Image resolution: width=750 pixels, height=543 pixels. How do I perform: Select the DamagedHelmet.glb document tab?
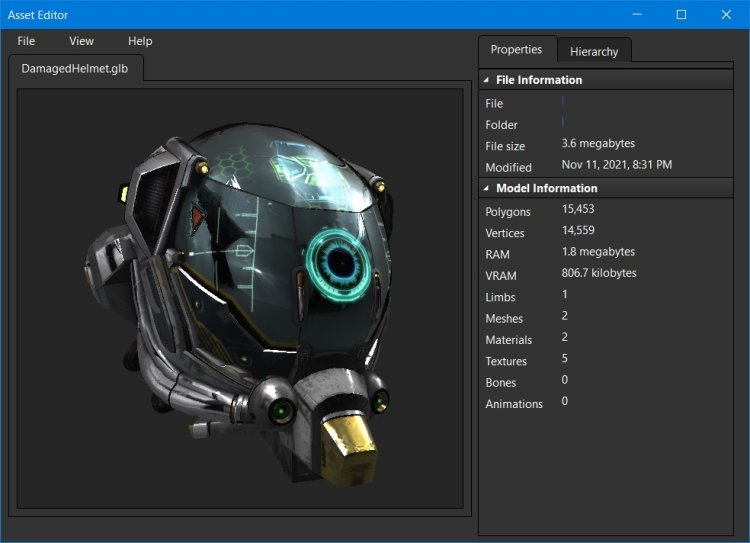75,69
